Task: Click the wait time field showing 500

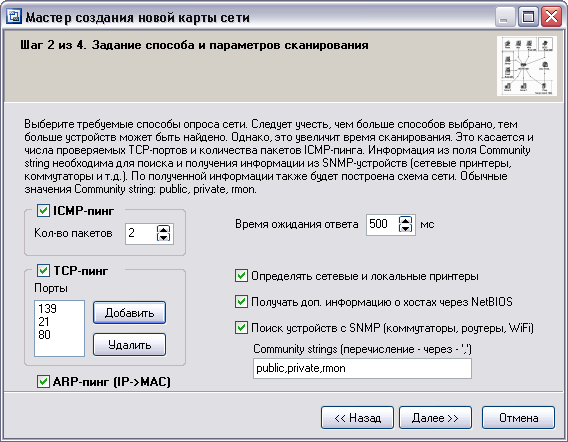Action: point(383,224)
